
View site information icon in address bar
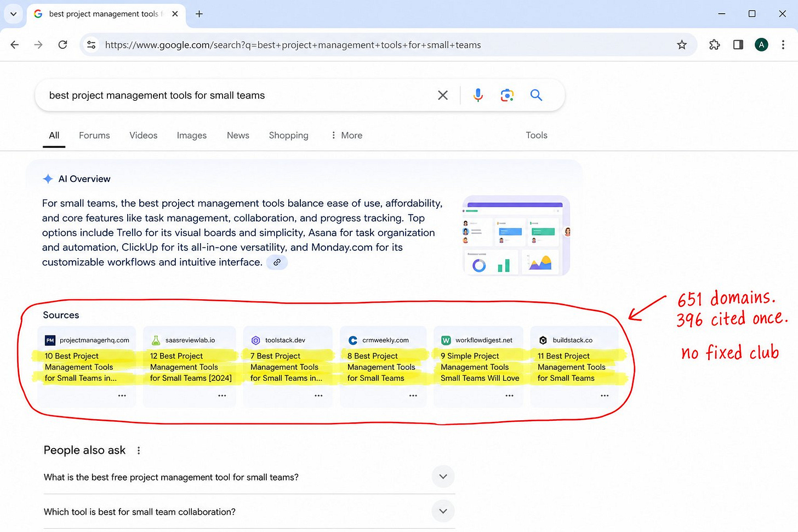coord(92,45)
